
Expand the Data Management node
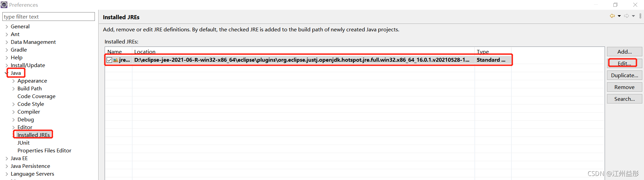pyautogui.click(x=7, y=42)
